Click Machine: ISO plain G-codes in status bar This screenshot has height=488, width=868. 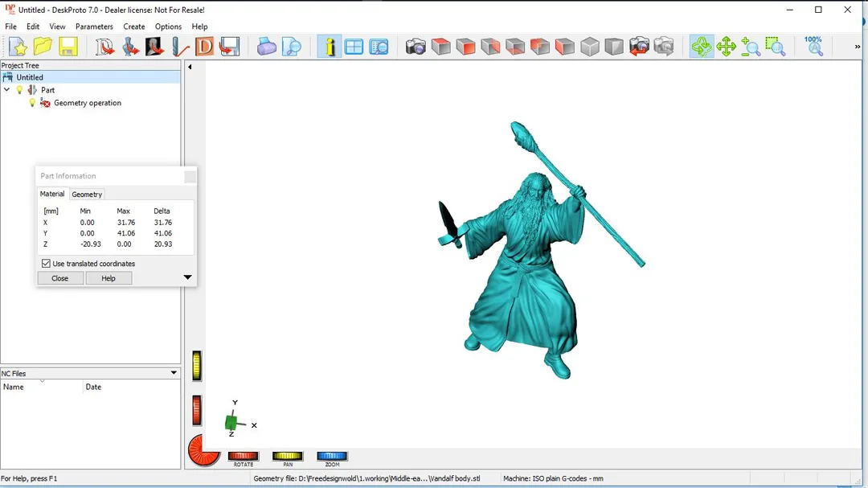tap(553, 478)
